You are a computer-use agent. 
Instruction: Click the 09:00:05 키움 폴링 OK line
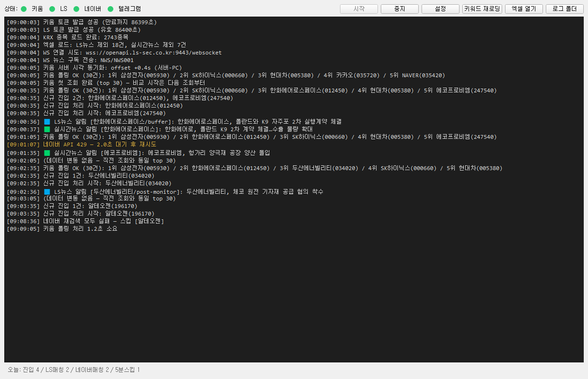click(x=226, y=75)
